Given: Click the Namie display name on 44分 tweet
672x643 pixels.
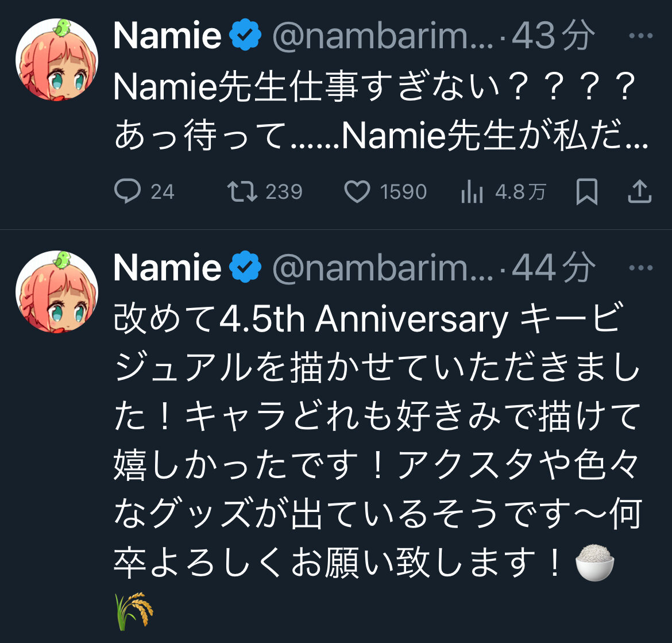Looking at the screenshot, I should pyautogui.click(x=167, y=268).
